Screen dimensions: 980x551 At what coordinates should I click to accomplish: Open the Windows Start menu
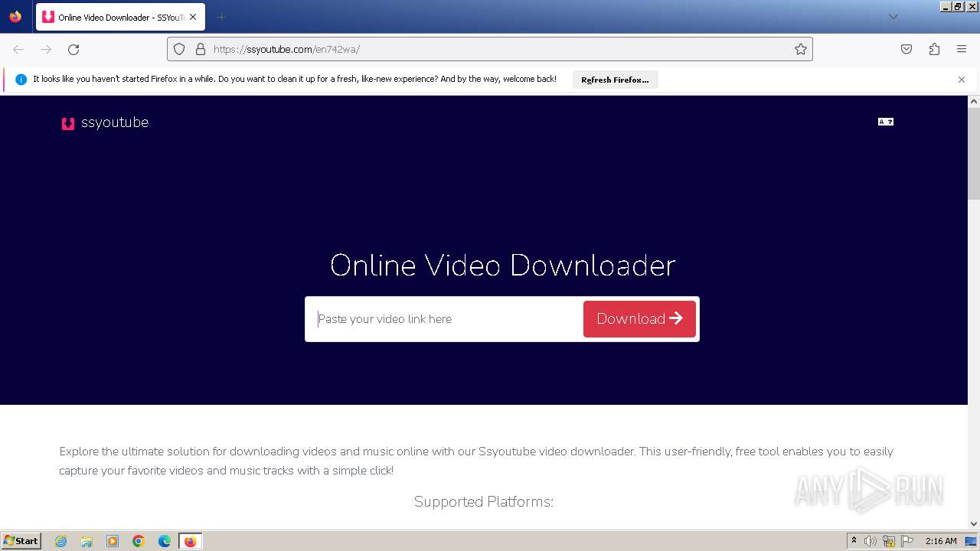[x=21, y=541]
